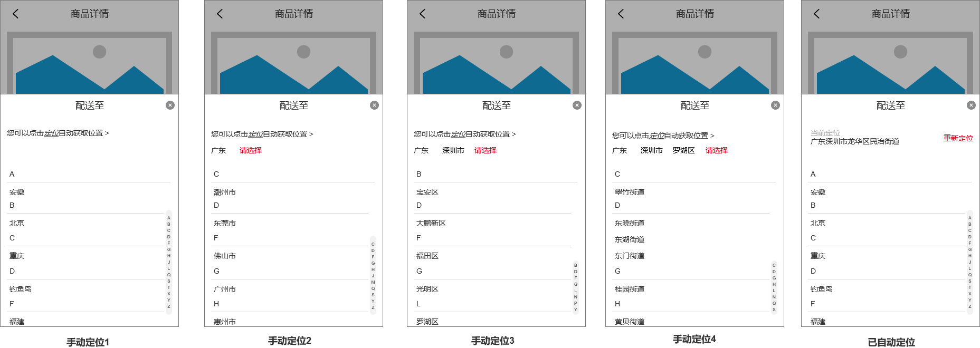Click the 定位 link in 手动定位4 screen
980x348 pixels.
pos(656,136)
